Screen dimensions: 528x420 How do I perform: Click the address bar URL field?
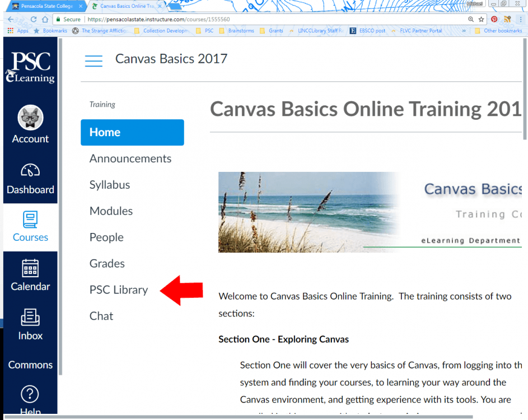[269, 19]
